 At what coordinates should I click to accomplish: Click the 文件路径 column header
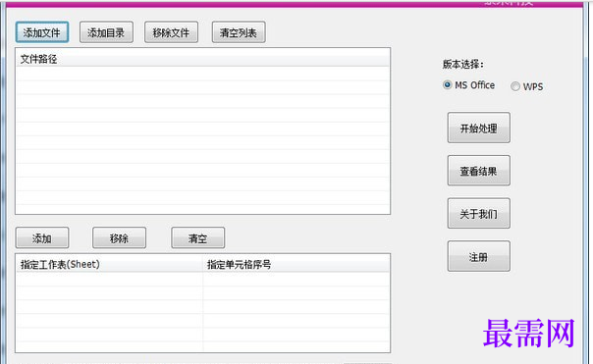[x=202, y=59]
